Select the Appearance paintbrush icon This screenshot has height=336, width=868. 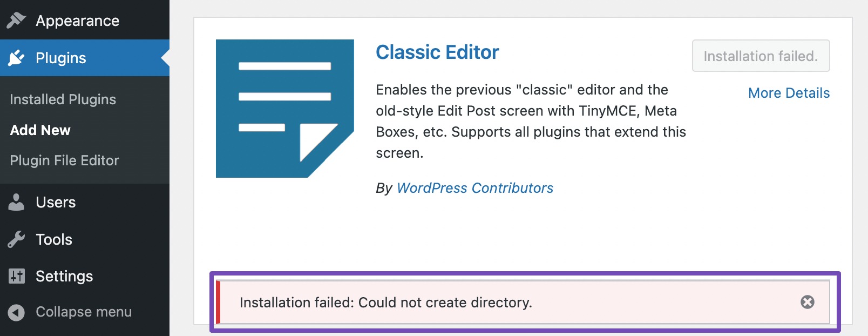click(x=16, y=21)
